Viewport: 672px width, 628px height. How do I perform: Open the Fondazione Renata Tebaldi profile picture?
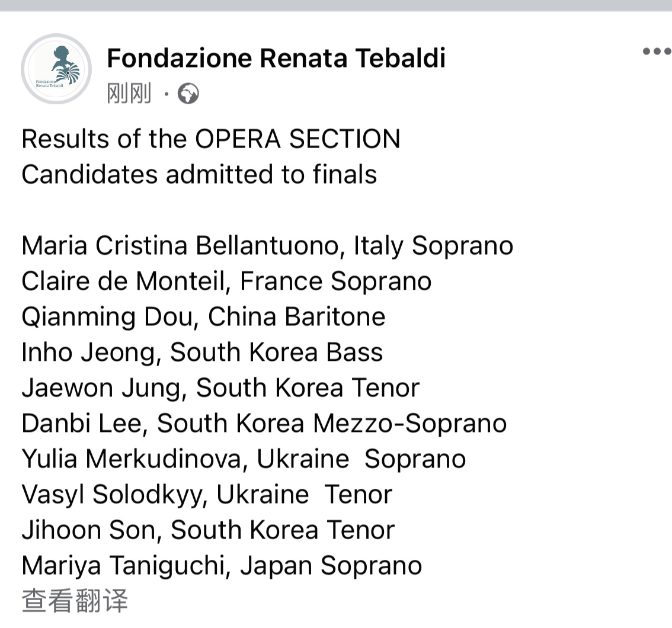pyautogui.click(x=56, y=69)
